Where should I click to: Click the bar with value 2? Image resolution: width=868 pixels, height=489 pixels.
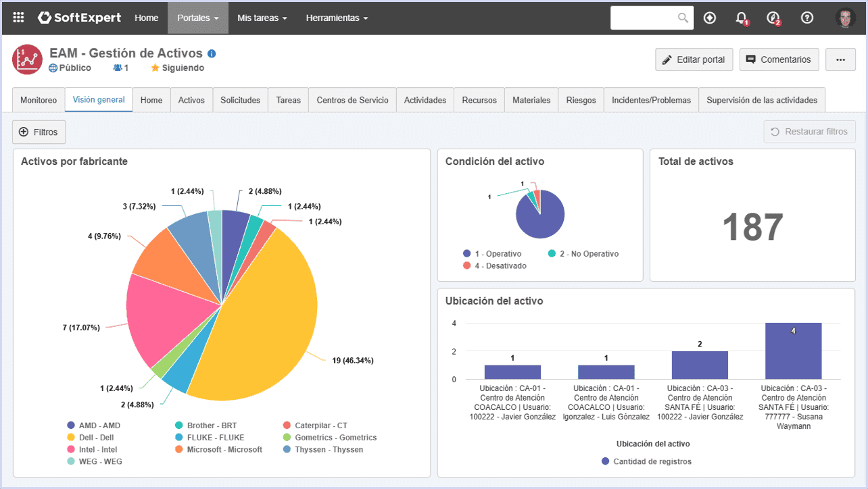700,365
